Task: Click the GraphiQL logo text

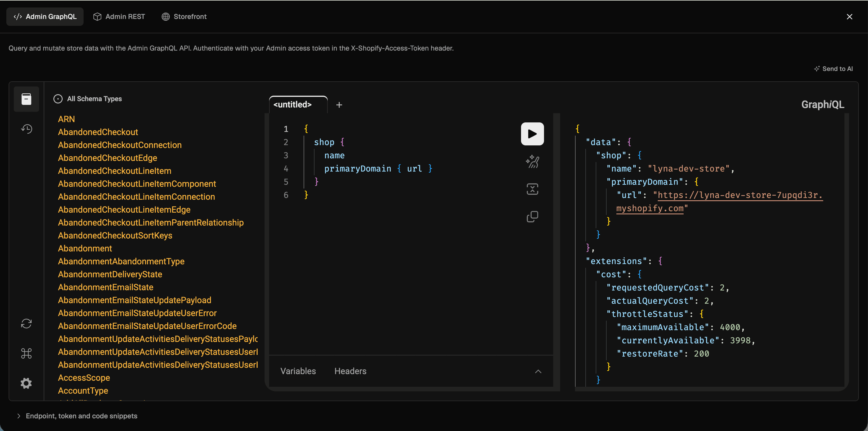Action: point(823,105)
